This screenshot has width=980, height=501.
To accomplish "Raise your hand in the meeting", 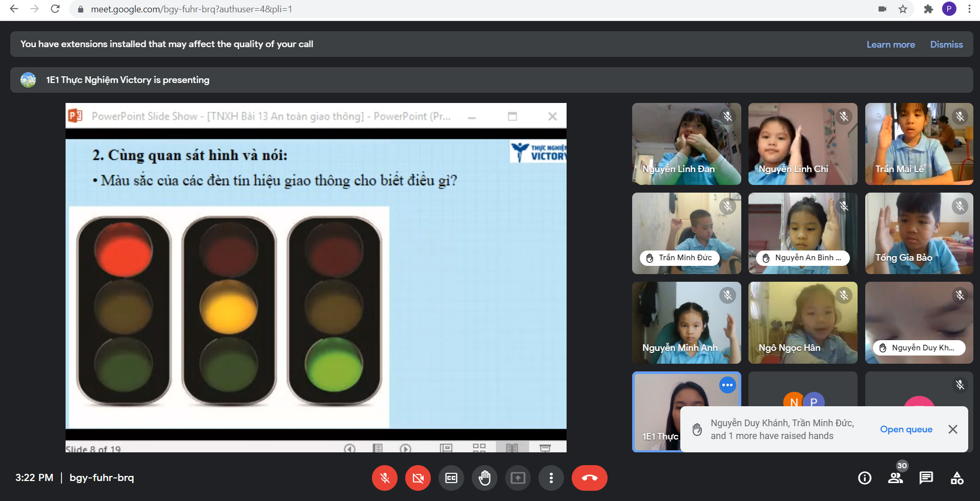I will (485, 478).
